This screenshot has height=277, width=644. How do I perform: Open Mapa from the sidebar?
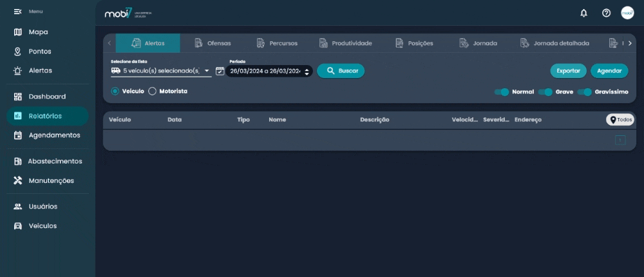click(38, 32)
